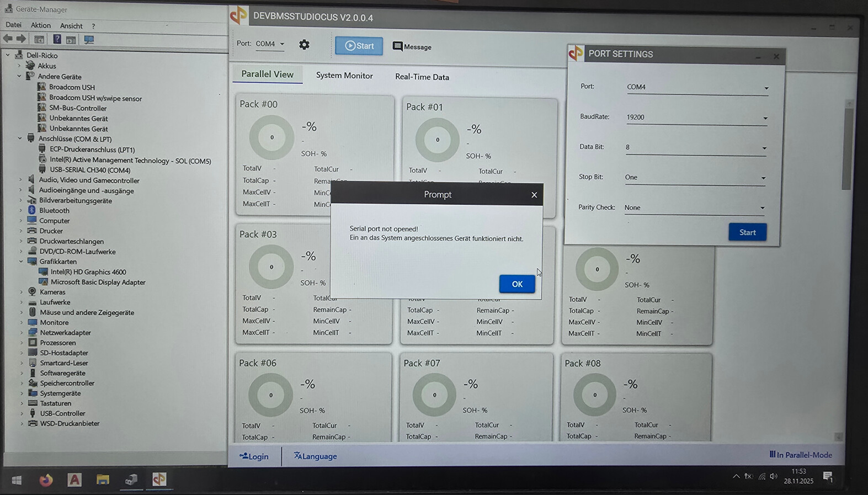Click back arrow in Geräte-Manager toolbar
868x495 pixels.
point(8,39)
